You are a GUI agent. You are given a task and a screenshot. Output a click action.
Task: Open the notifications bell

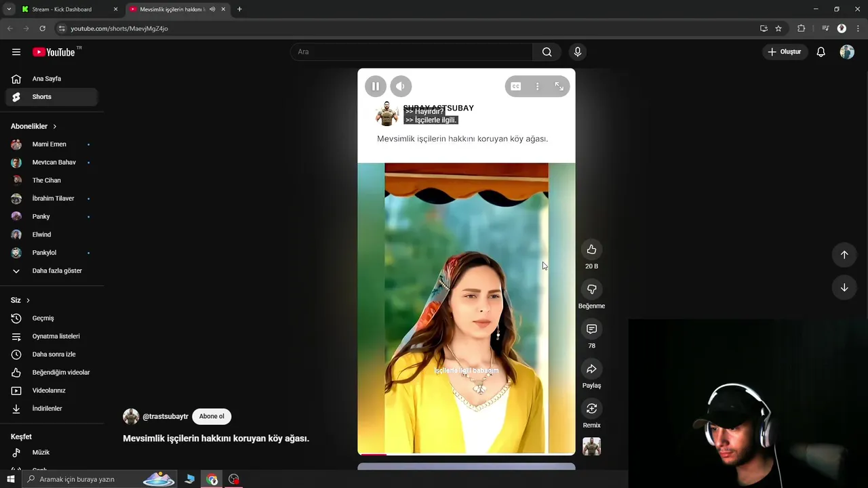point(821,52)
